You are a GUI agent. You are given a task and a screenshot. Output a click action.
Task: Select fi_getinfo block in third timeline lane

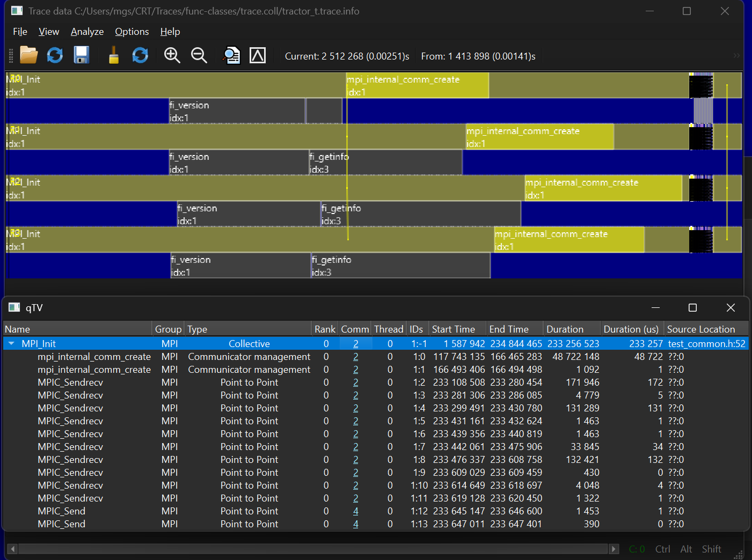point(420,214)
